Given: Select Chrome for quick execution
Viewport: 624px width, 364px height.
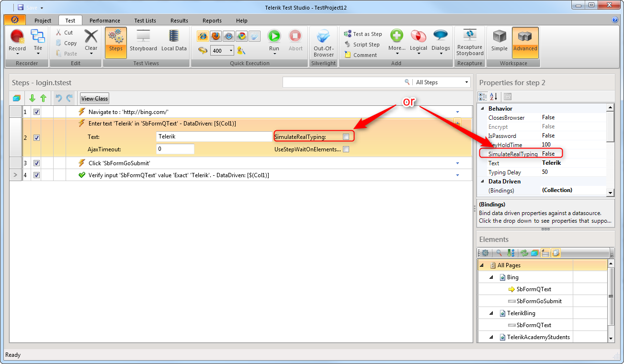Looking at the screenshot, I should (x=241, y=36).
